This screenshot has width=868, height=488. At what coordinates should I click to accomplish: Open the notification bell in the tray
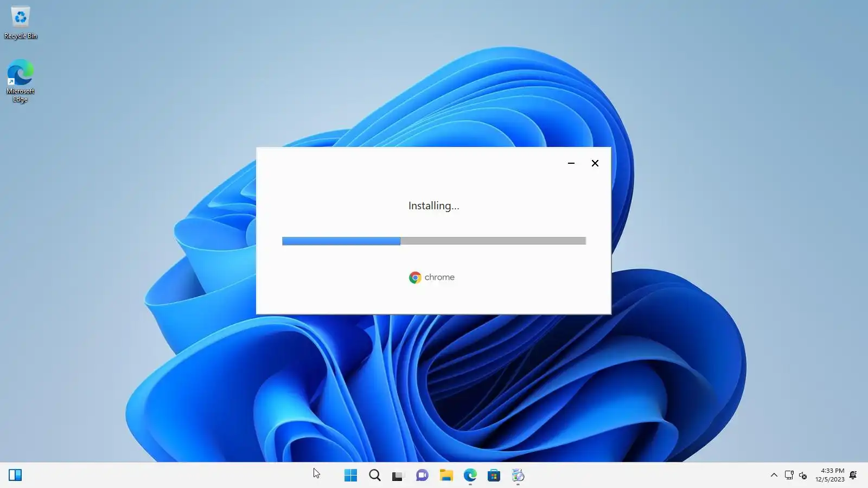click(853, 475)
